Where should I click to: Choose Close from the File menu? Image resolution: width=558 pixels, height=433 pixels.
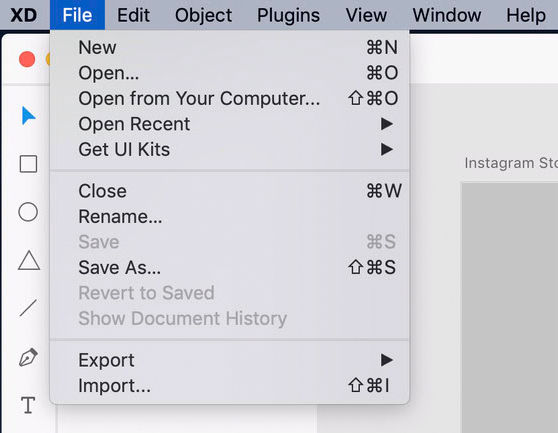click(x=230, y=191)
